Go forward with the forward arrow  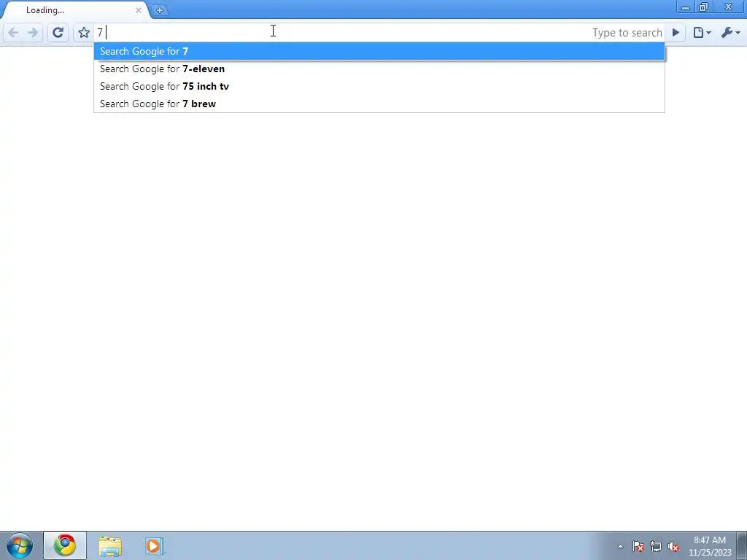(x=33, y=32)
